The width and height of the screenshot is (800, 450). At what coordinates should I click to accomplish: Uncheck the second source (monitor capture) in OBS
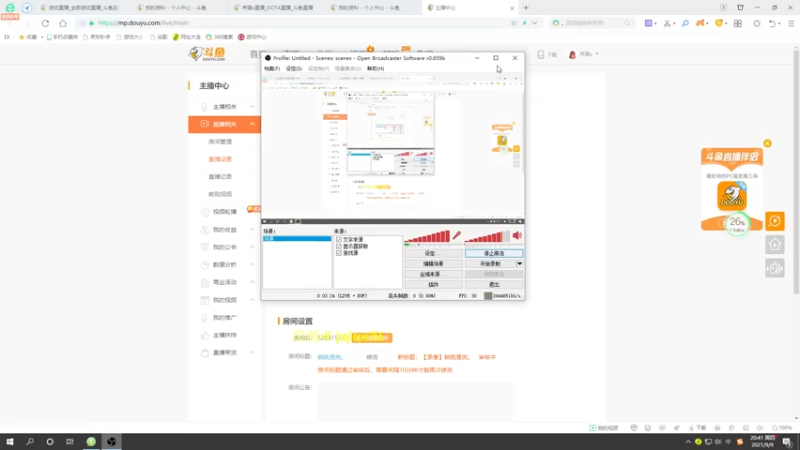pyautogui.click(x=339, y=246)
